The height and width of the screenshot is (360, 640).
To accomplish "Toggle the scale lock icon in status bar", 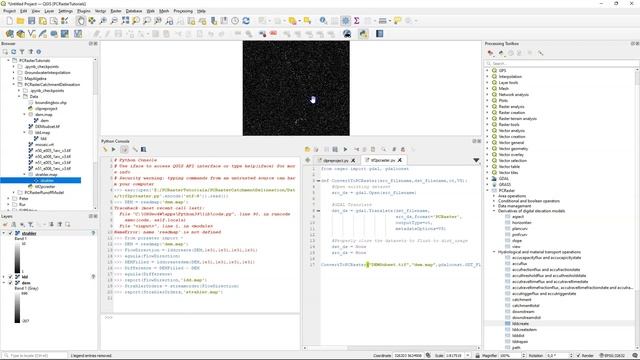I will point(477,356).
